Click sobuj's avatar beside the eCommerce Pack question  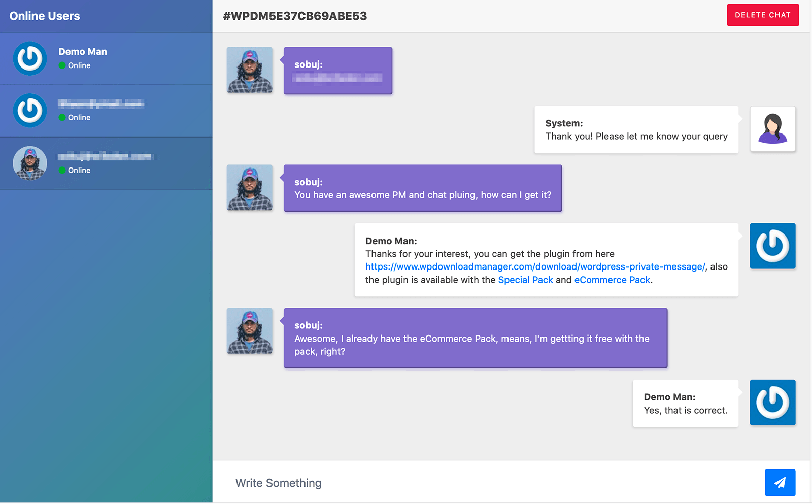pyautogui.click(x=249, y=331)
